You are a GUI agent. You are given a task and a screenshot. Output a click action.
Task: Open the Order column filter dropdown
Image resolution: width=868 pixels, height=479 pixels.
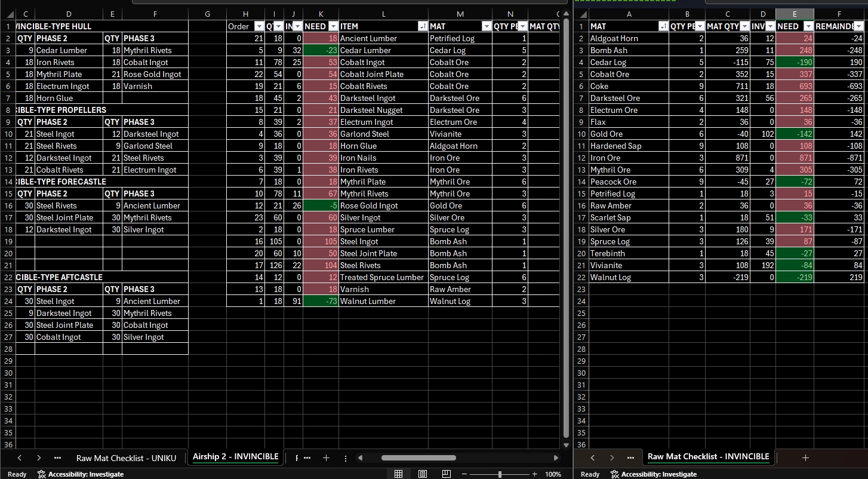pos(259,26)
